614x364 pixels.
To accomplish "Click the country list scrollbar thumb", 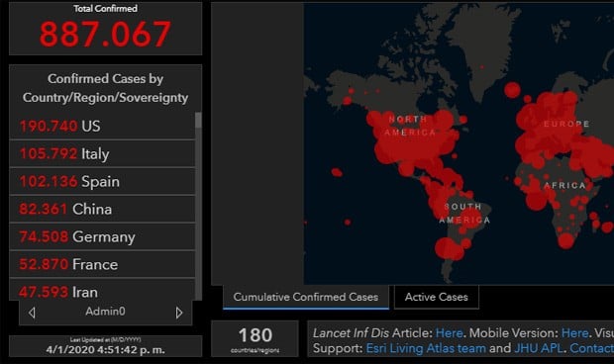I will 198,121.
